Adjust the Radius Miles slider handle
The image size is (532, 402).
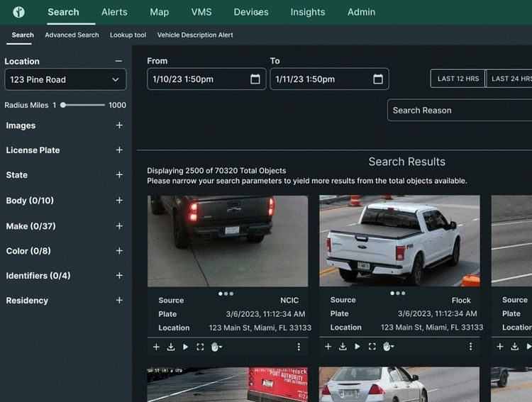63,105
